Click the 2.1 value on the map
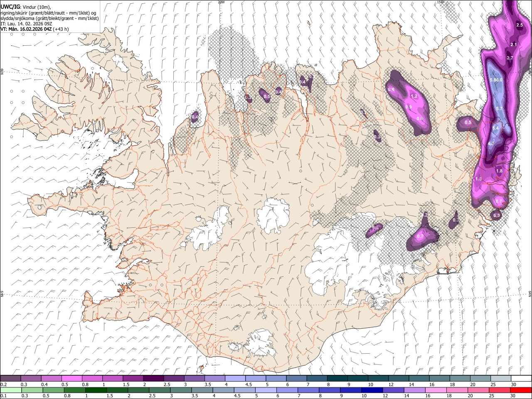The height and width of the screenshot is (399, 532). pyautogui.click(x=513, y=44)
